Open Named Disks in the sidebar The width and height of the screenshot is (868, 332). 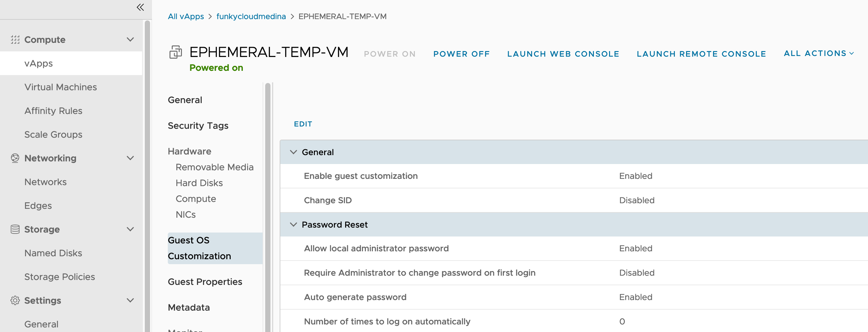pos(53,253)
